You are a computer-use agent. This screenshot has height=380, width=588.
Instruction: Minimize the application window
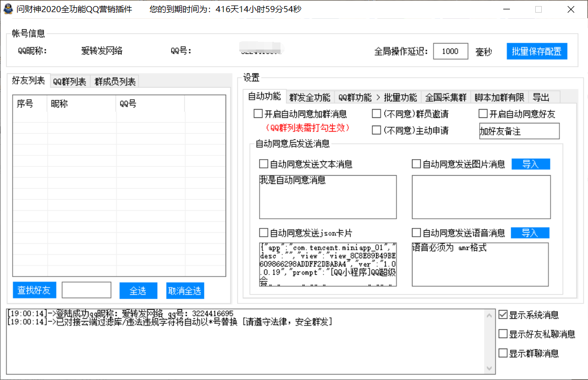(x=507, y=9)
